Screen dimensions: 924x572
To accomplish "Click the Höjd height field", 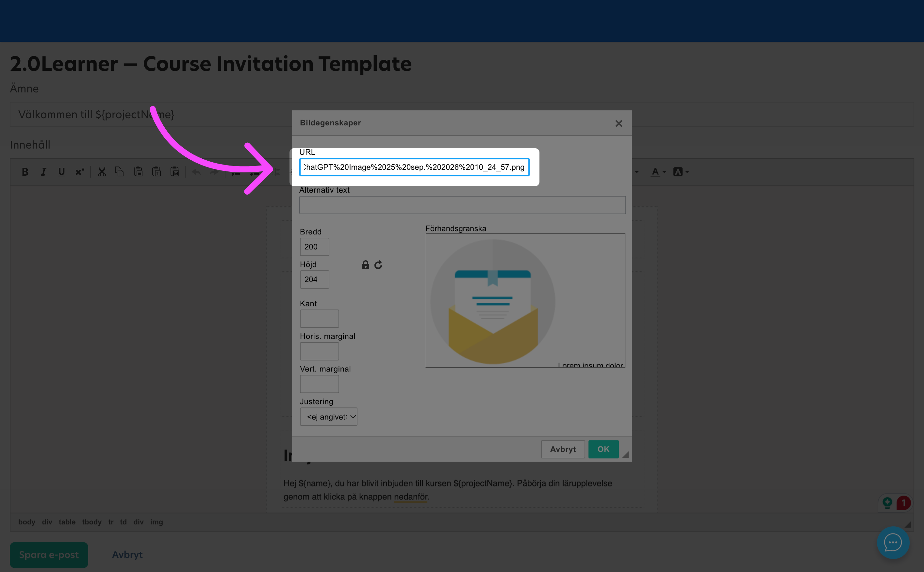I will (x=315, y=279).
